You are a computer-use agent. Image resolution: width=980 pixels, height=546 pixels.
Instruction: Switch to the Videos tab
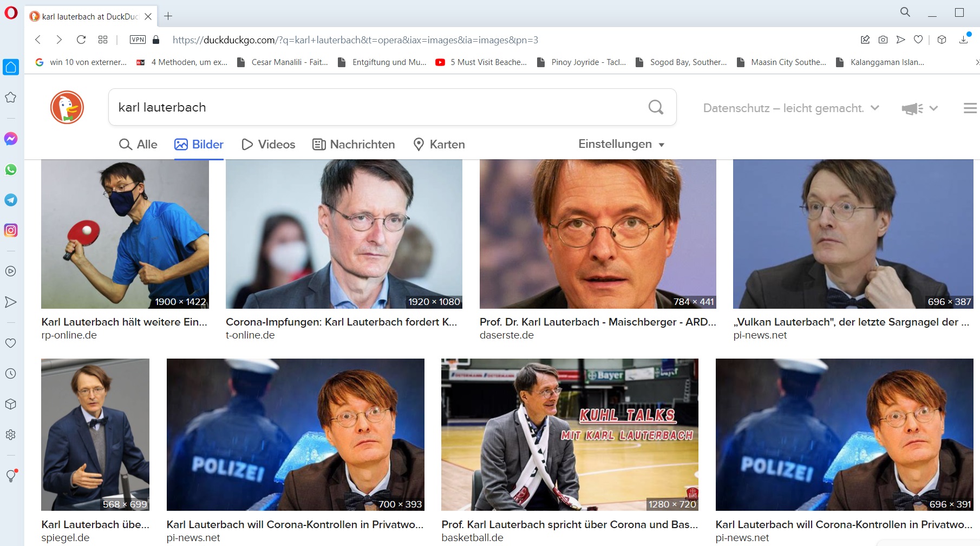(x=269, y=145)
